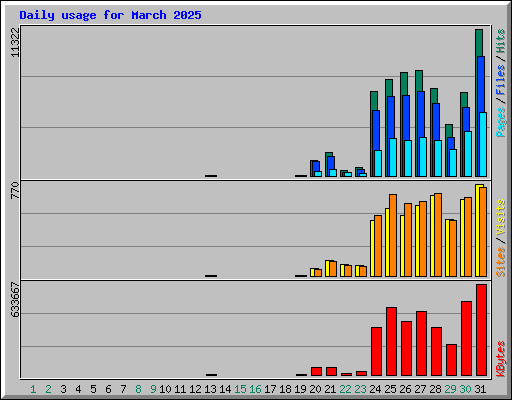Select day 26 on the x-axis
512x400 pixels.
coord(405,389)
